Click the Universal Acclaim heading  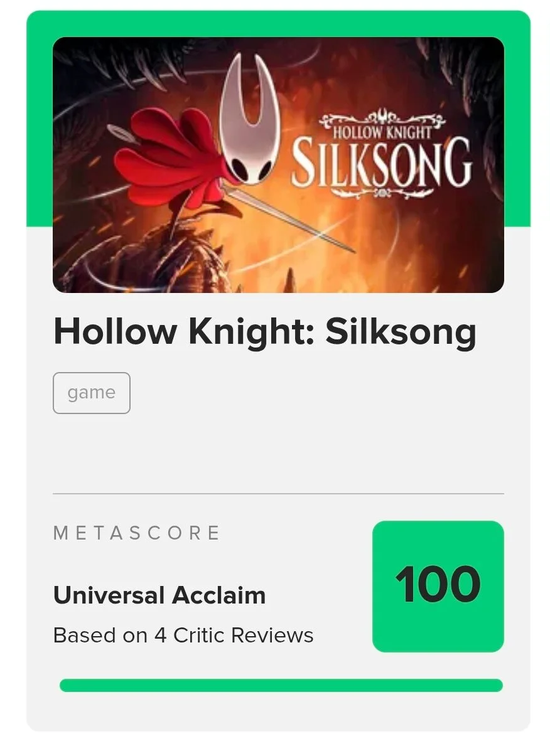tap(159, 595)
